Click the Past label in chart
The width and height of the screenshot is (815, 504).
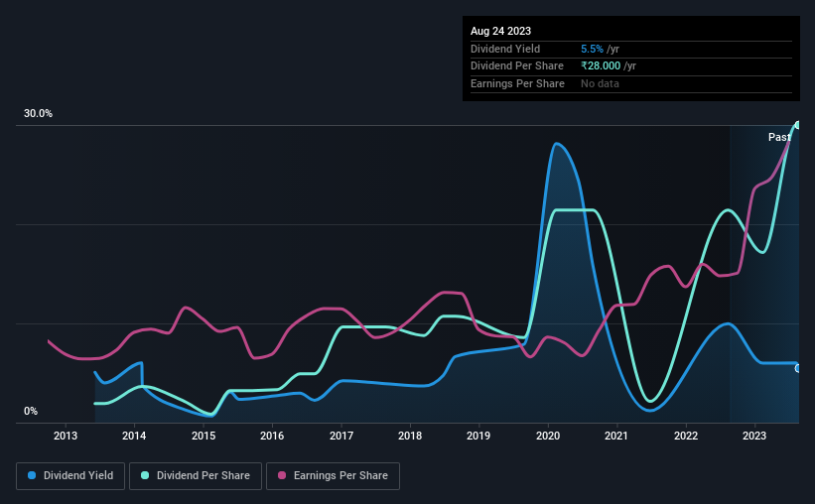pos(779,137)
